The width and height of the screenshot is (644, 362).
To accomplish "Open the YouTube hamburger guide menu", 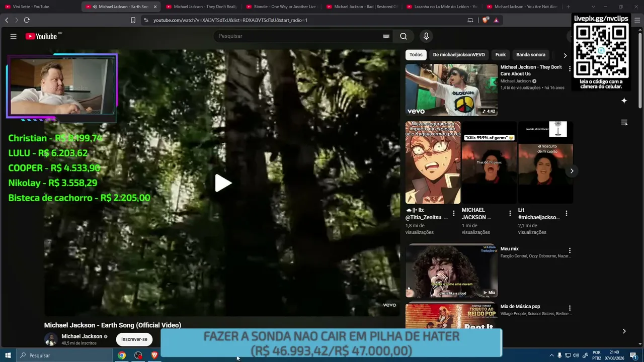I will coord(14,36).
